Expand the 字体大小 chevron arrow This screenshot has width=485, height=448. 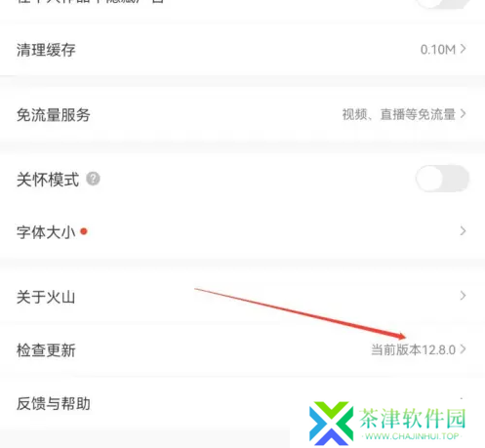tap(463, 231)
